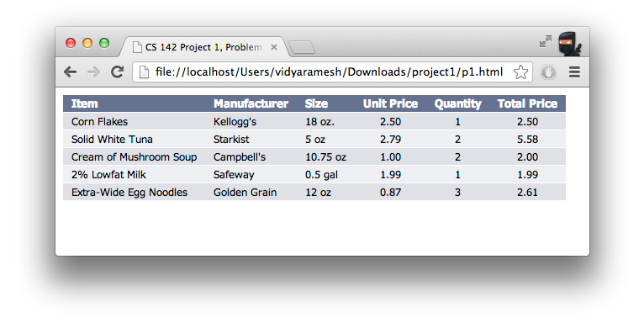Click the total price for Corn Flakes
This screenshot has width=644, height=323.
click(527, 122)
